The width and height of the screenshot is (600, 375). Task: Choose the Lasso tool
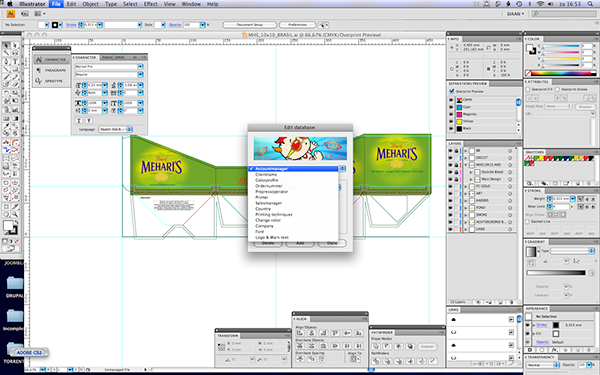15,53
